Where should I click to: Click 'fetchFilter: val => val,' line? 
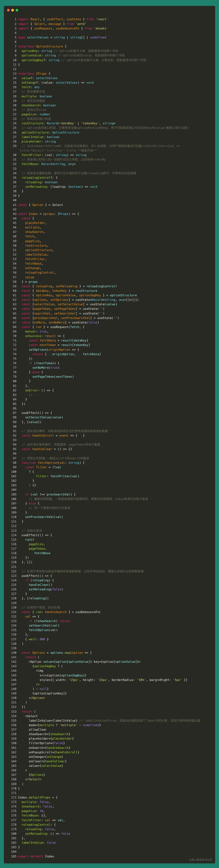[43, 820]
